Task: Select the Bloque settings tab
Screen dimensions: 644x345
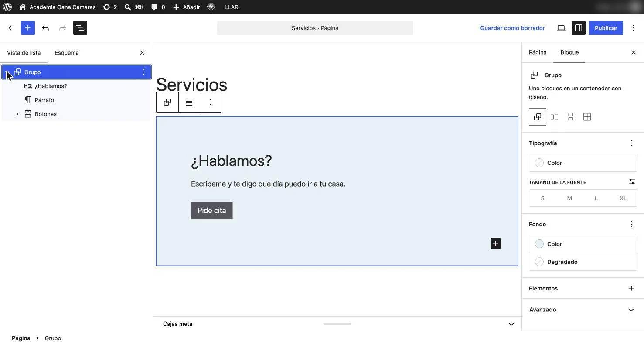Action: [x=569, y=52]
